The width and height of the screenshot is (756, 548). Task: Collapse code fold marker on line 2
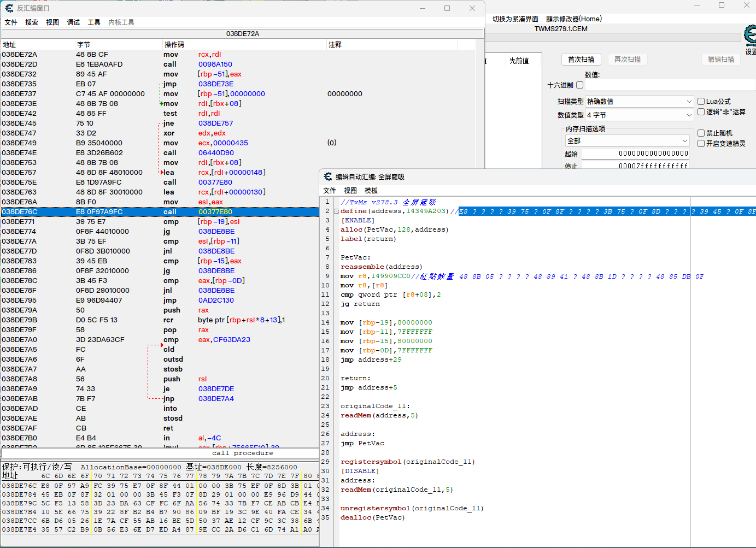tap(336, 211)
